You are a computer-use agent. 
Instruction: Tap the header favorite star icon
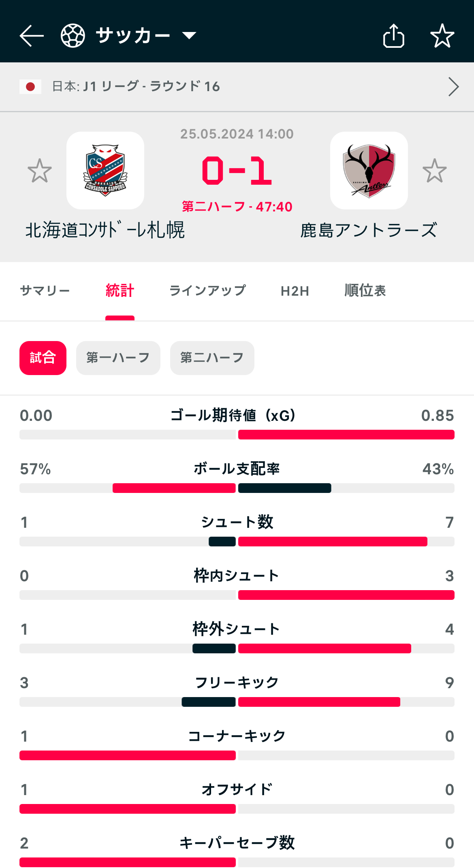tap(442, 36)
